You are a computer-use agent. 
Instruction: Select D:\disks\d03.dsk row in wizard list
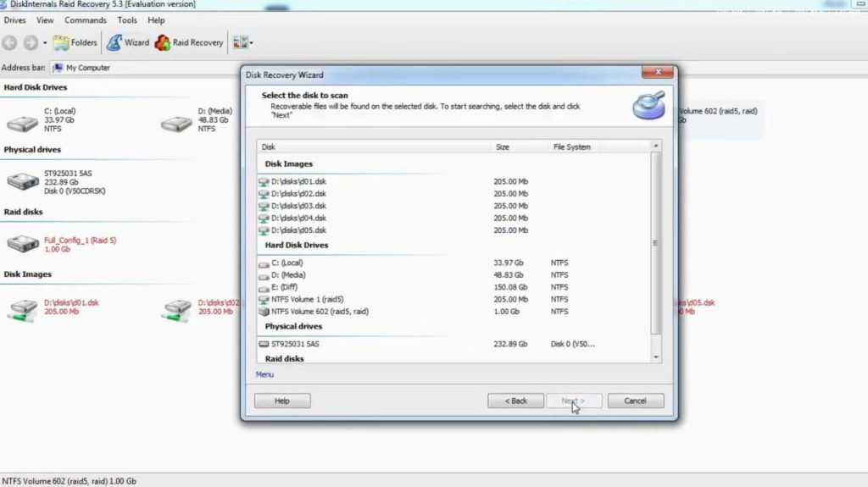point(454,206)
